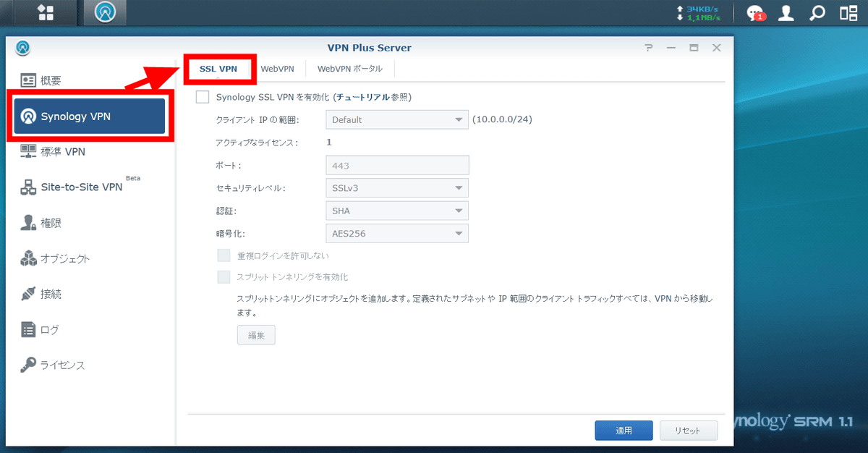This screenshot has height=453, width=868.
Task: Switch to the SSL VPN tab
Action: pos(218,69)
